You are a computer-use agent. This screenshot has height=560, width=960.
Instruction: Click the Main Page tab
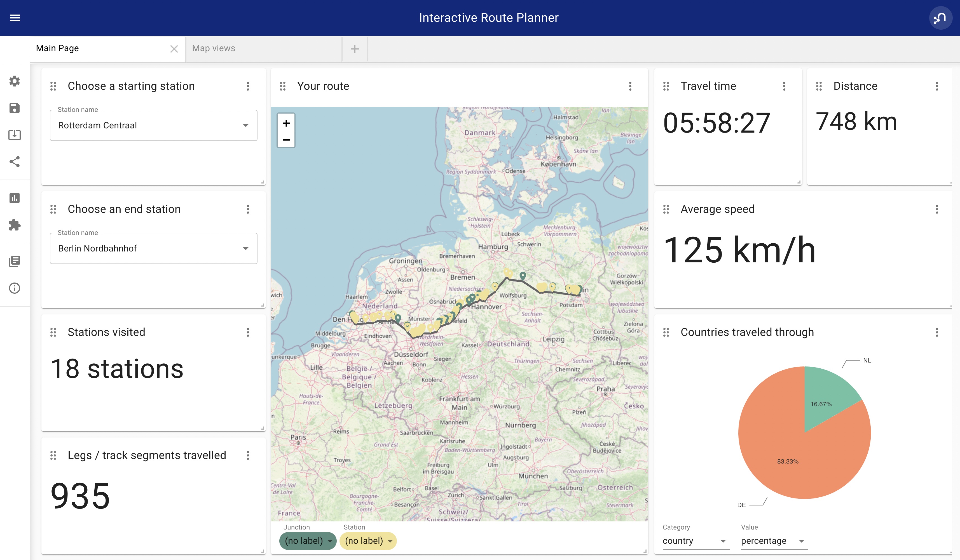pos(57,48)
